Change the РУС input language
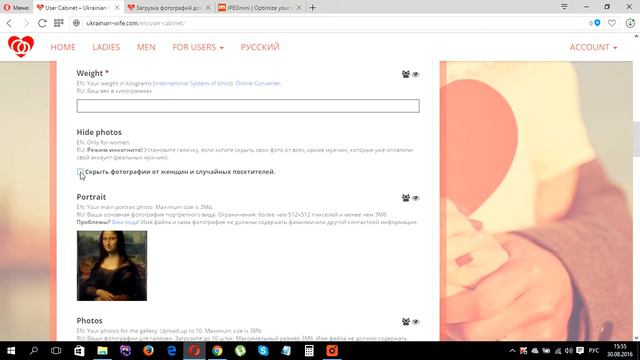 pos(594,351)
